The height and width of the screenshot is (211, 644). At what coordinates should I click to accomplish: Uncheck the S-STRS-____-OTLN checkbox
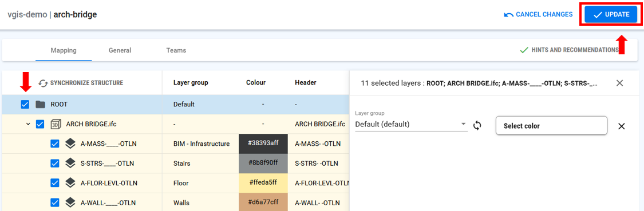(x=54, y=164)
